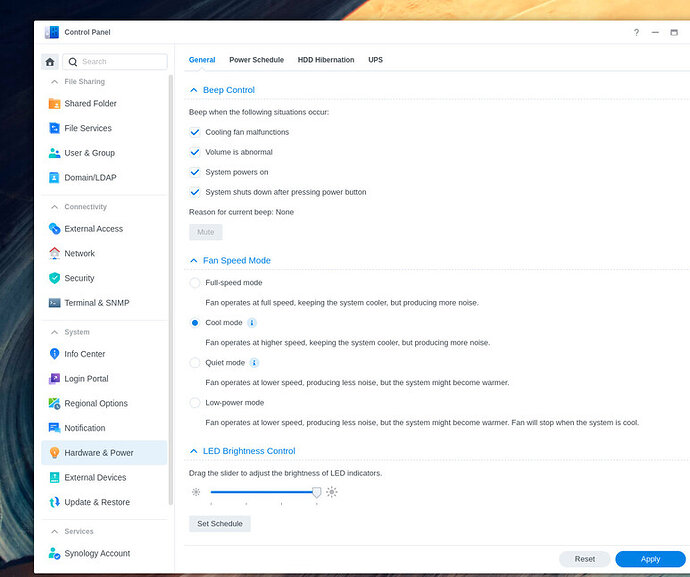The image size is (690, 577).
Task: Click the Network house icon
Action: tap(54, 253)
